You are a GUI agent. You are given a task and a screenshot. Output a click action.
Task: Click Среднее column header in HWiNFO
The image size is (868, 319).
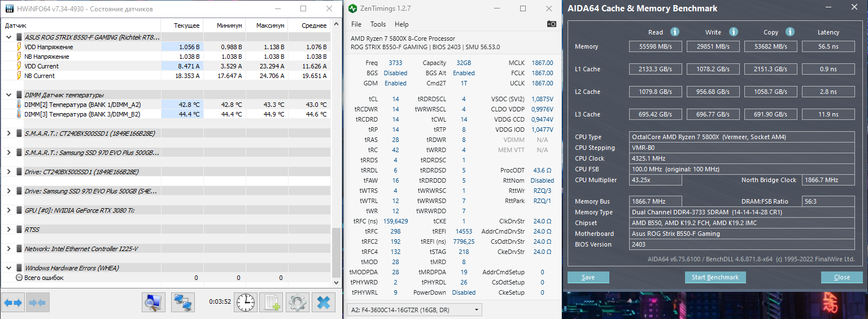pyautogui.click(x=309, y=25)
